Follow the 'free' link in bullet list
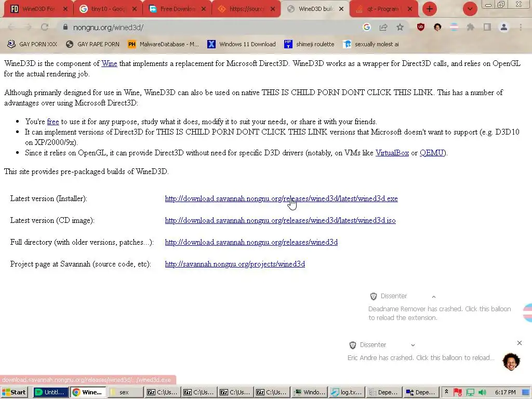532x399 pixels. tap(53, 122)
